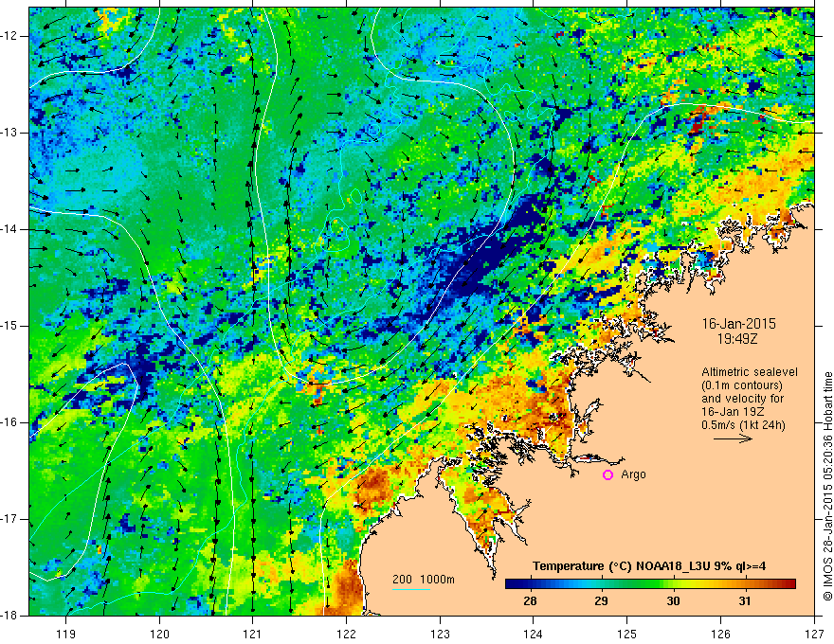Click longitude label '119' on the axis
Viewport: 834px width, 644px height.
66,634
